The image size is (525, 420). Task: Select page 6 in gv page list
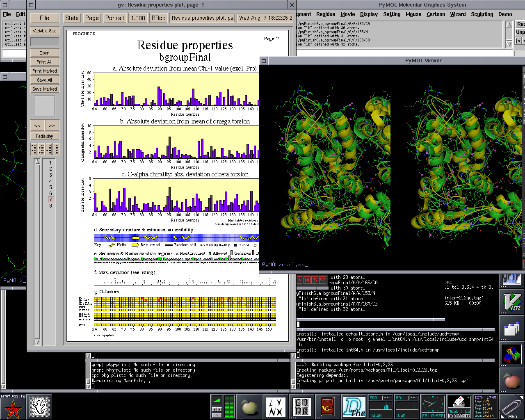click(x=50, y=194)
